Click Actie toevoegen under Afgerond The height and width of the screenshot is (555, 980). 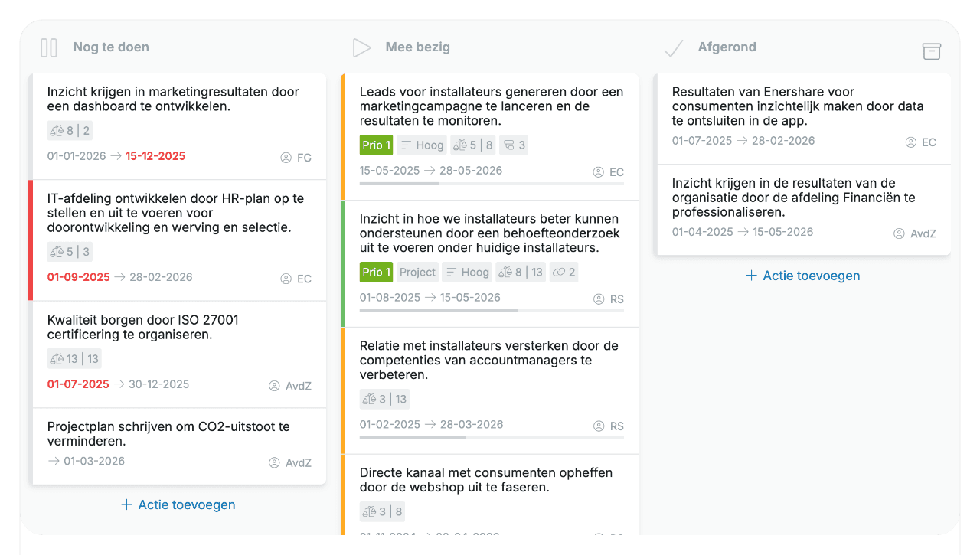(x=802, y=276)
